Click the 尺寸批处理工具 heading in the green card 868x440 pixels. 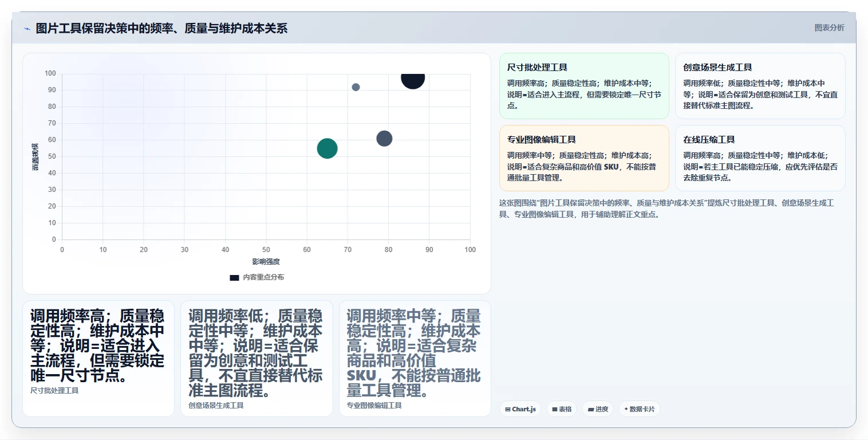point(537,67)
